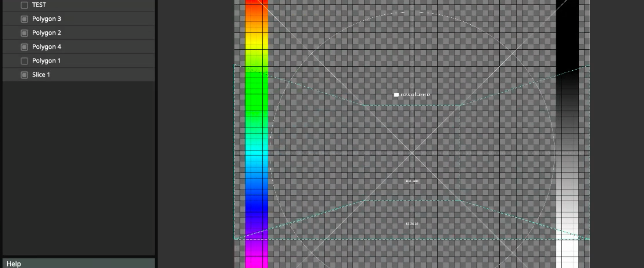Toggle the Slice 1 checkbox
644x268 pixels.
pos(24,75)
